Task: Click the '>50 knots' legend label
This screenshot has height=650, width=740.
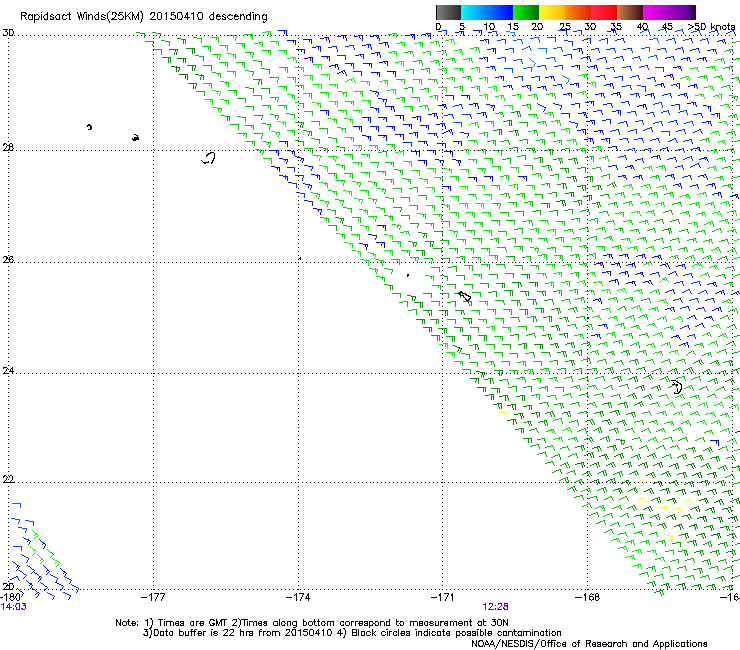Action: (x=711, y=26)
